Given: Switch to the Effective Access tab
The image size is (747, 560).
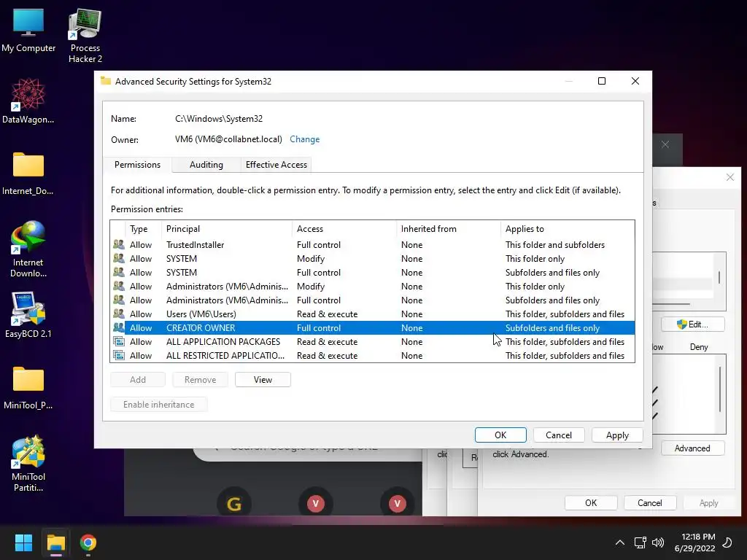Looking at the screenshot, I should [276, 165].
